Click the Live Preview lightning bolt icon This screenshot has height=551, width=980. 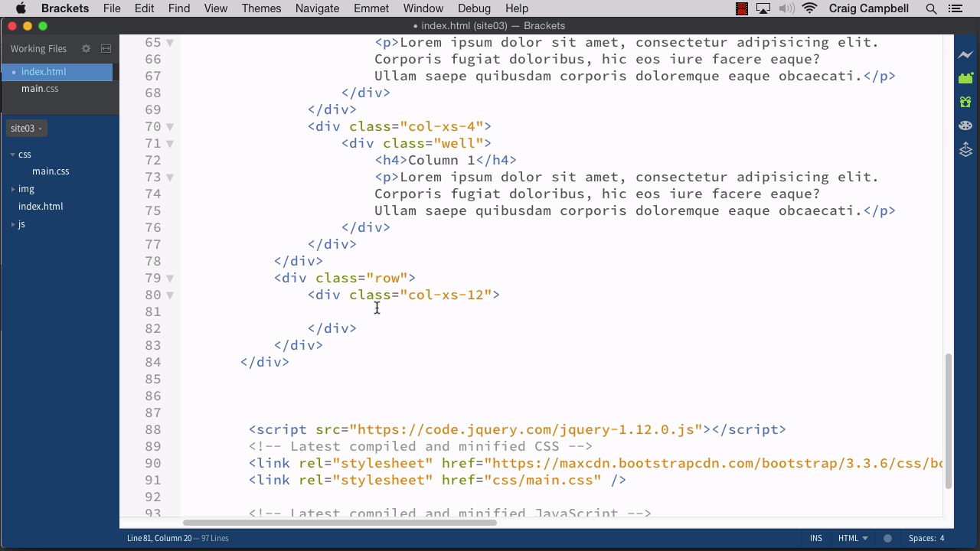click(x=965, y=54)
